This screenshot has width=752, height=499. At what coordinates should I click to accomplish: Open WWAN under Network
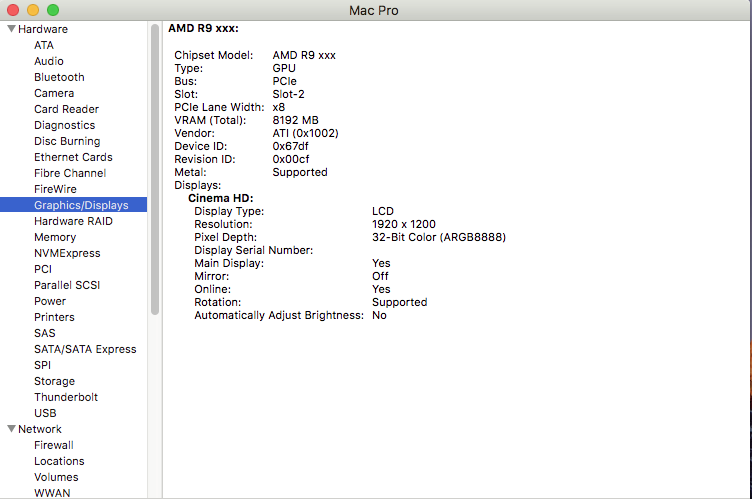[52, 493]
